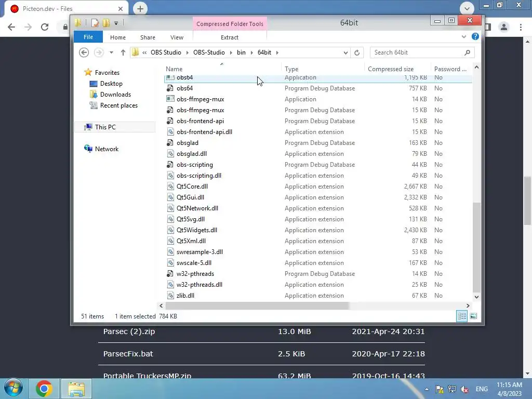Select Desktop in Favorites

click(111, 84)
